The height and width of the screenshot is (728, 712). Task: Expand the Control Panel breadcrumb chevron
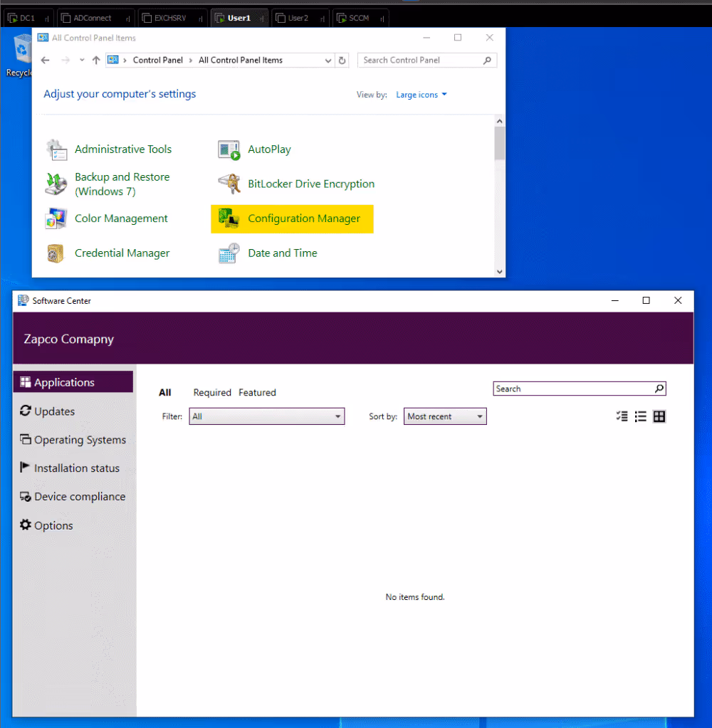(x=125, y=60)
